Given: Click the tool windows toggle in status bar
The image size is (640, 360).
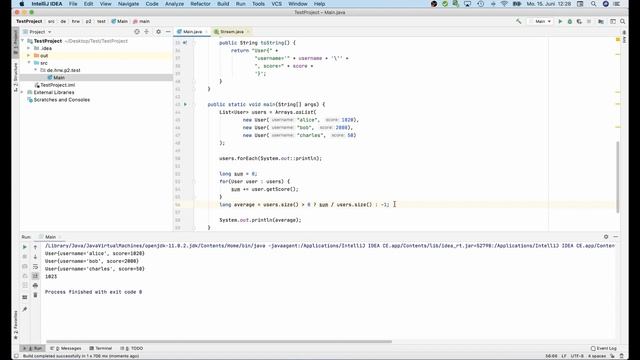Looking at the screenshot, I should [16, 356].
